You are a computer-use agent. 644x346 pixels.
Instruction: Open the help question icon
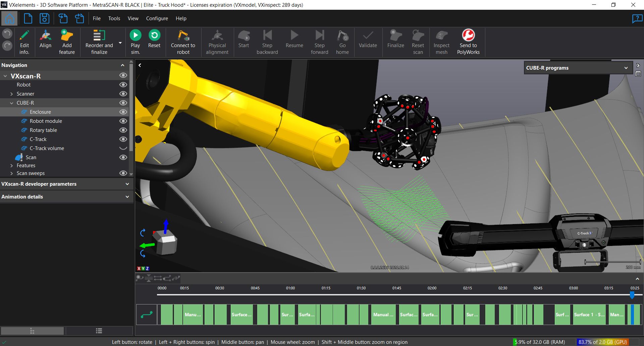point(637,18)
